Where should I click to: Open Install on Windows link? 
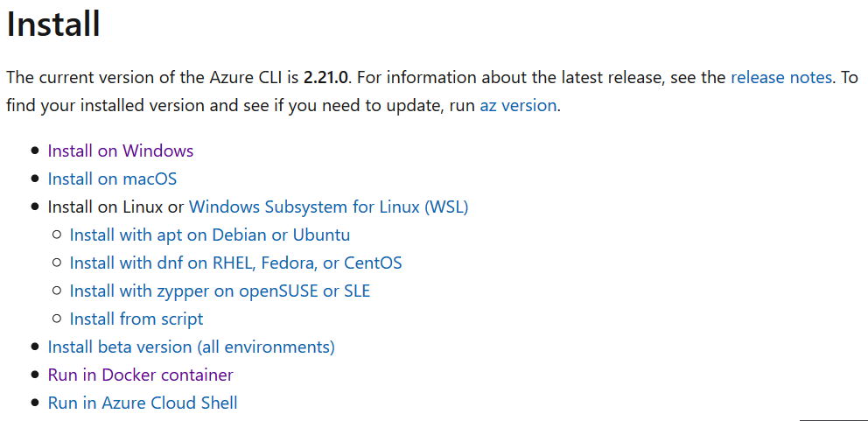coord(120,151)
